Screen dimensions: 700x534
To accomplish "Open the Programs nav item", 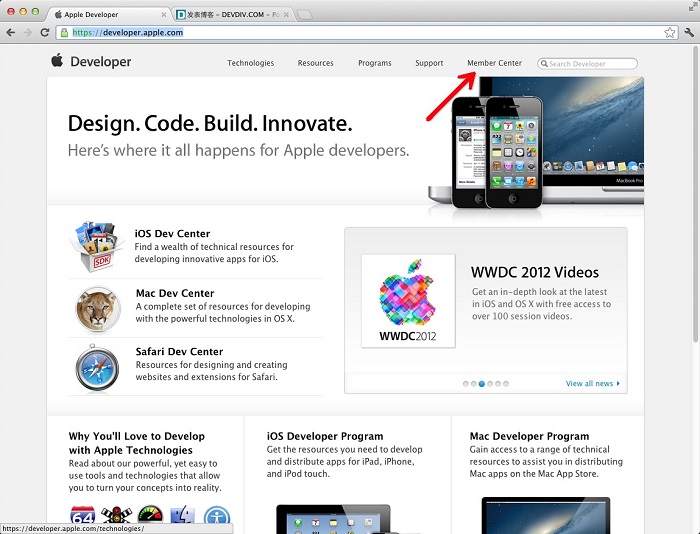I will pyautogui.click(x=375, y=63).
